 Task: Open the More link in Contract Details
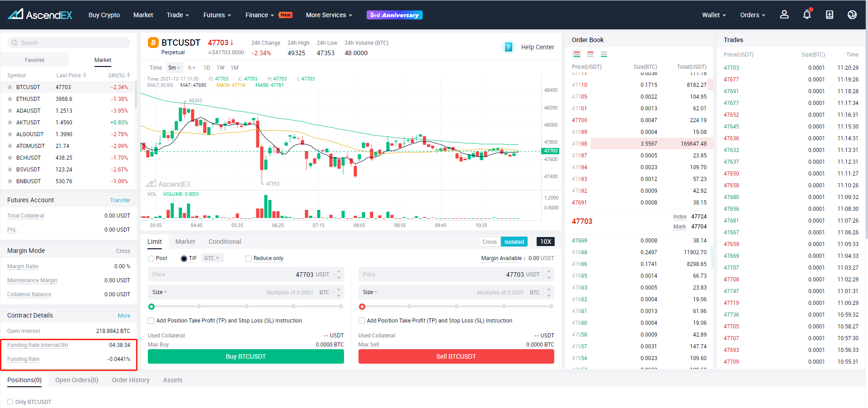click(x=124, y=316)
